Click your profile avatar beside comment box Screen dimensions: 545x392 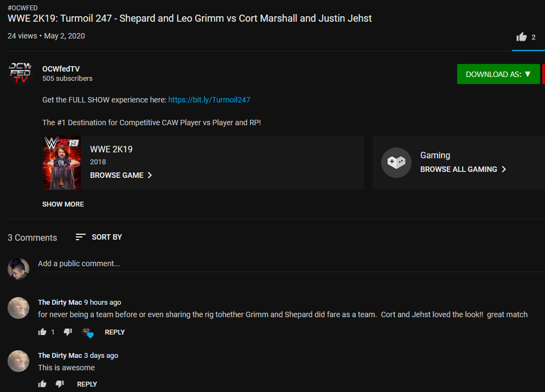[18, 268]
